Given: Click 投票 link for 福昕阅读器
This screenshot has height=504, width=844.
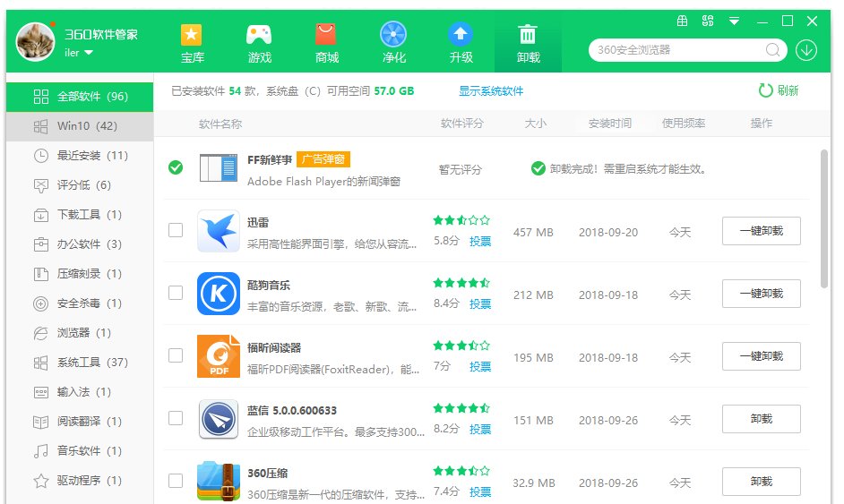Looking at the screenshot, I should [x=480, y=367].
